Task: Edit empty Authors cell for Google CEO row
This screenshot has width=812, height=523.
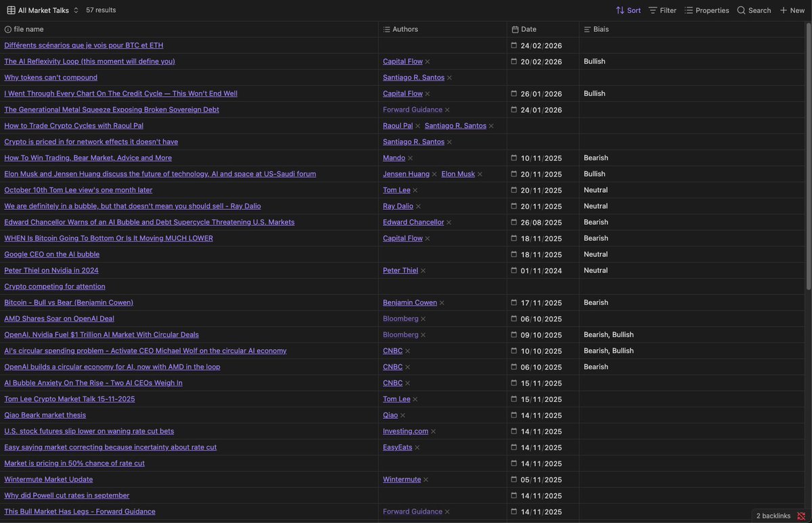Action: [443, 254]
